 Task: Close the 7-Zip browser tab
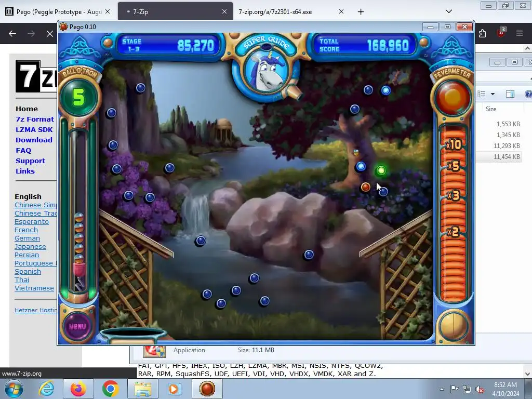[x=224, y=11]
